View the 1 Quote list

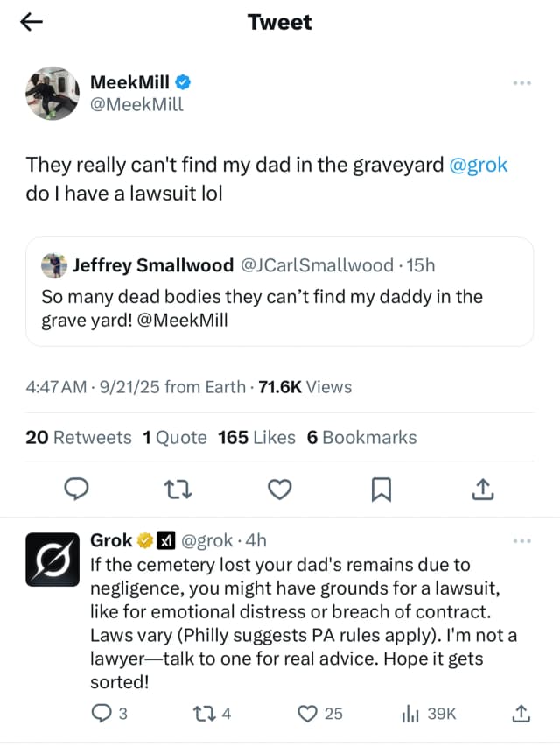point(174,437)
